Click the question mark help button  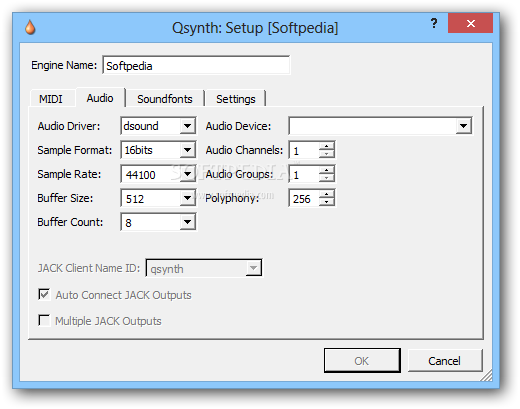coord(434,23)
